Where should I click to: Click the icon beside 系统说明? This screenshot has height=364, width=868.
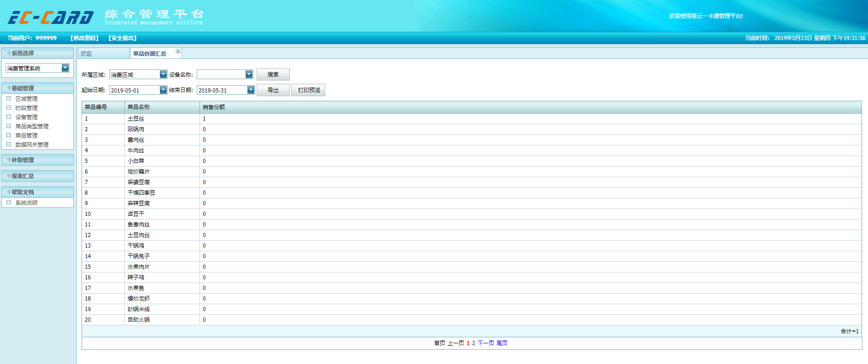[x=8, y=202]
